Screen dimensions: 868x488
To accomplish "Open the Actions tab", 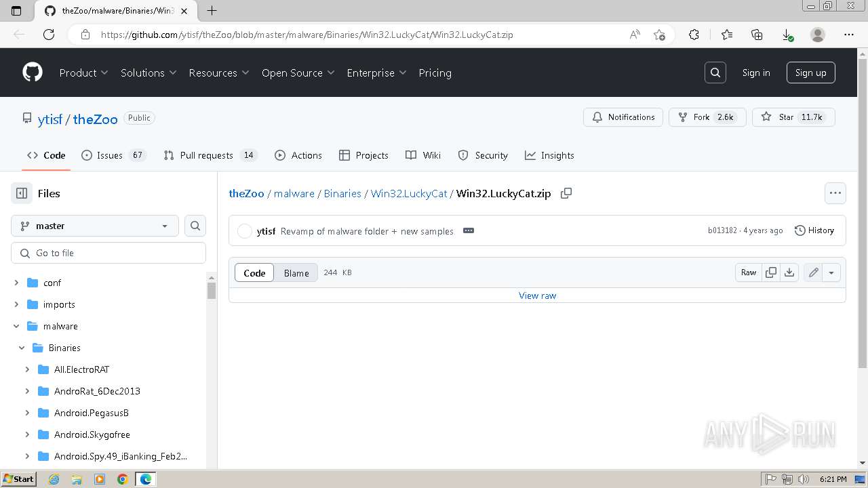I will point(298,155).
